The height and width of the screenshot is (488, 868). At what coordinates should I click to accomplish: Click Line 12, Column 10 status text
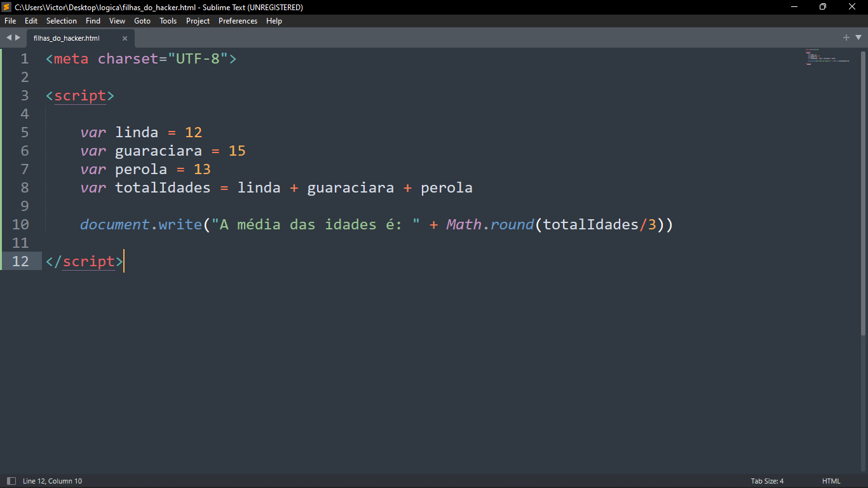click(x=52, y=481)
